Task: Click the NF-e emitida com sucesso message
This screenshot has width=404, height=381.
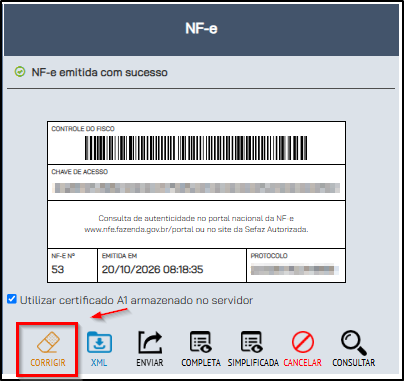Action: pyautogui.click(x=99, y=72)
